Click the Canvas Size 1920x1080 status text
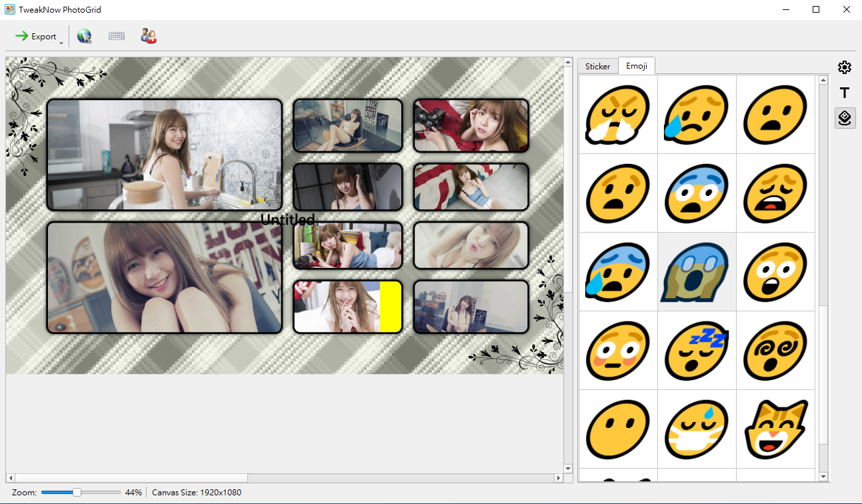Screen dimensions: 862x504 (197, 493)
